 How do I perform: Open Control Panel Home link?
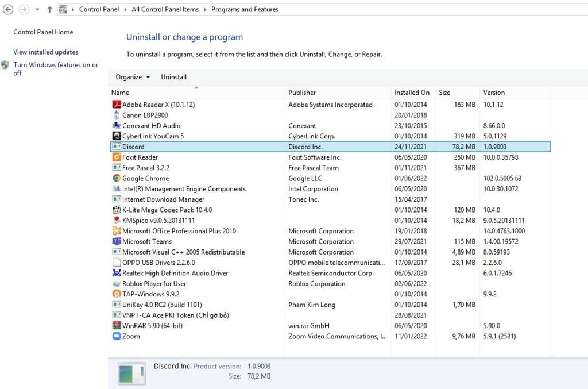coord(43,32)
